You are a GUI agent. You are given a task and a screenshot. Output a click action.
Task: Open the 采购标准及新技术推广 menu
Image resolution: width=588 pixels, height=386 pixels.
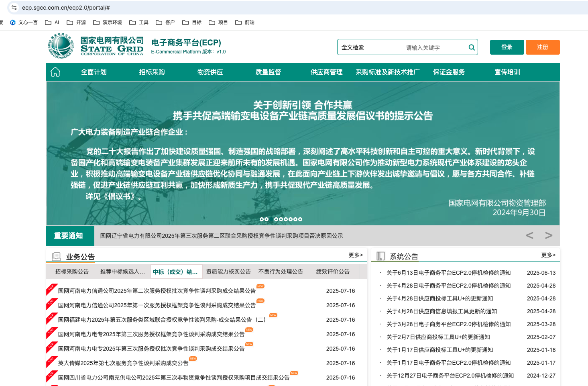(388, 72)
